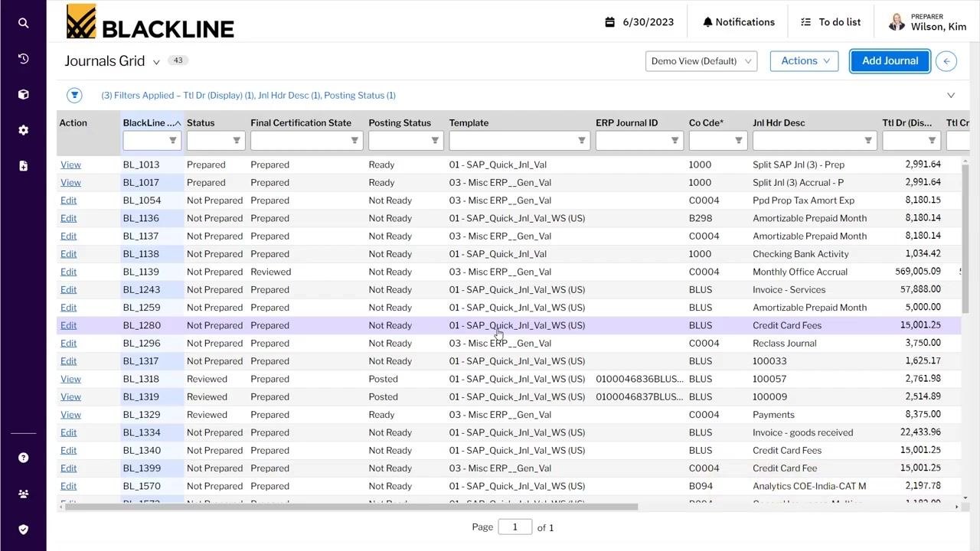
Task: Select the cube icon in the left sidebar
Action: click(x=23, y=94)
